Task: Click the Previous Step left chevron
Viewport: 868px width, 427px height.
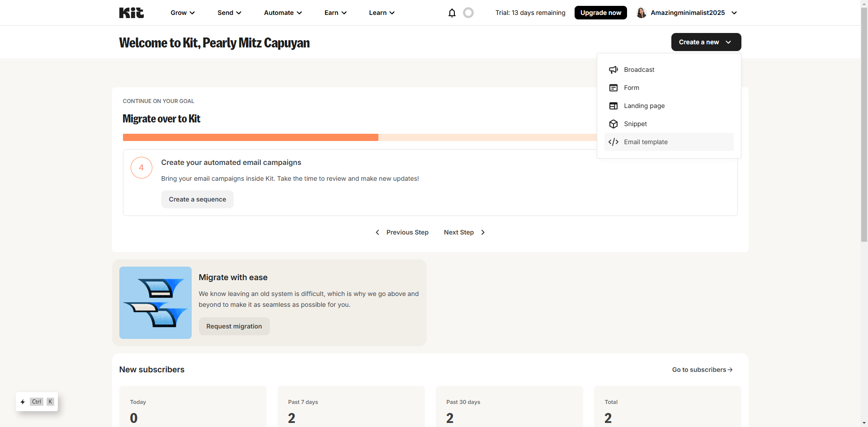Action: tap(377, 232)
